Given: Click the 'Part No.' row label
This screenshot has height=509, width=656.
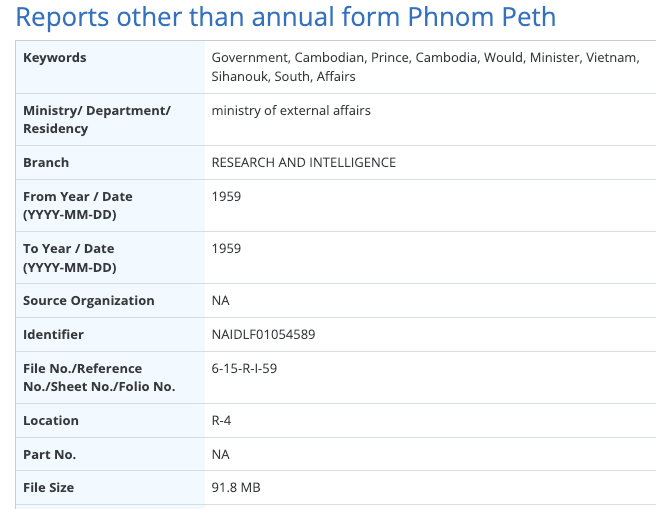Looking at the screenshot, I should [x=50, y=454].
